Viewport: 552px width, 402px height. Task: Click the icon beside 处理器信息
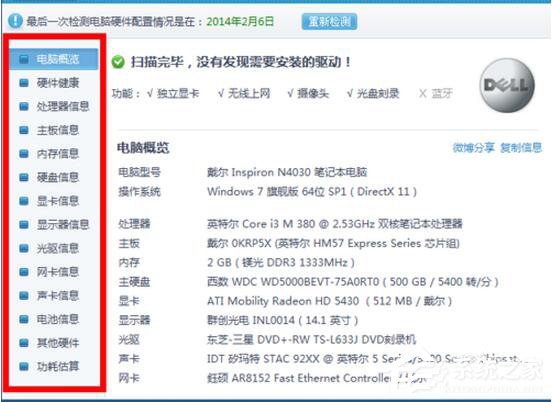tap(24, 106)
